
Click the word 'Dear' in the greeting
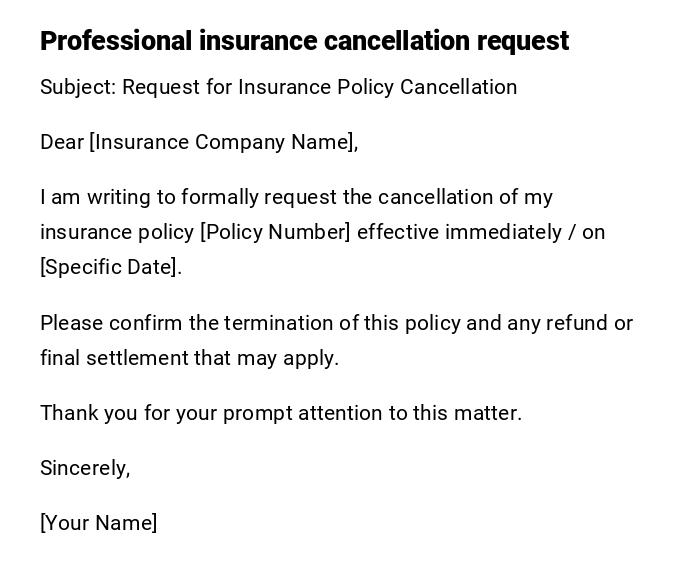pos(62,142)
